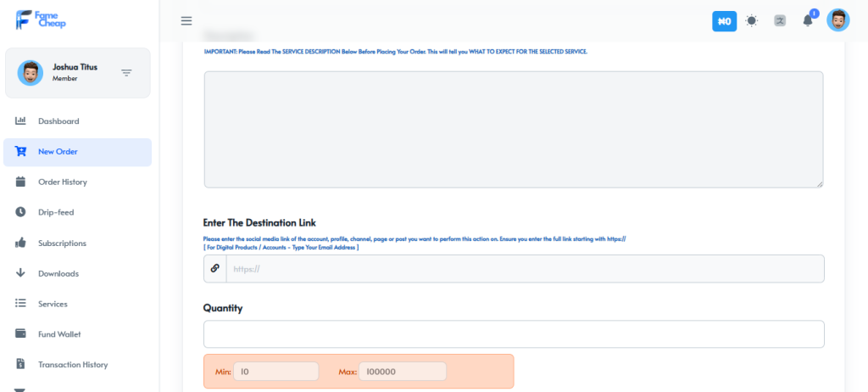Open the ₦0 wallet balance button

[724, 21]
